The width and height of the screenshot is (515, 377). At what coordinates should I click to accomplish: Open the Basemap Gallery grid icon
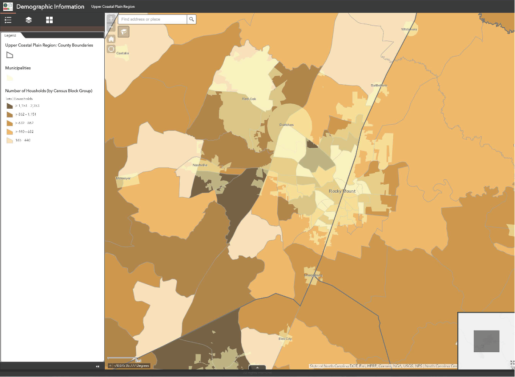[49, 20]
